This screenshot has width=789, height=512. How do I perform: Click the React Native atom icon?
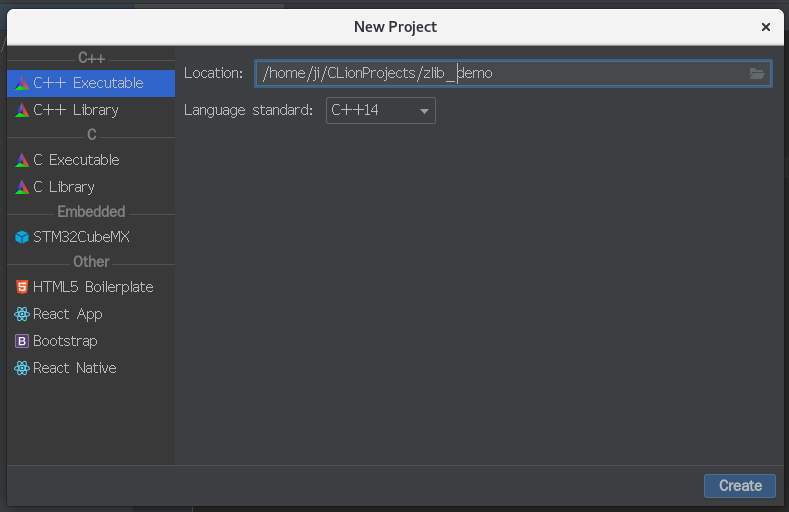22,368
